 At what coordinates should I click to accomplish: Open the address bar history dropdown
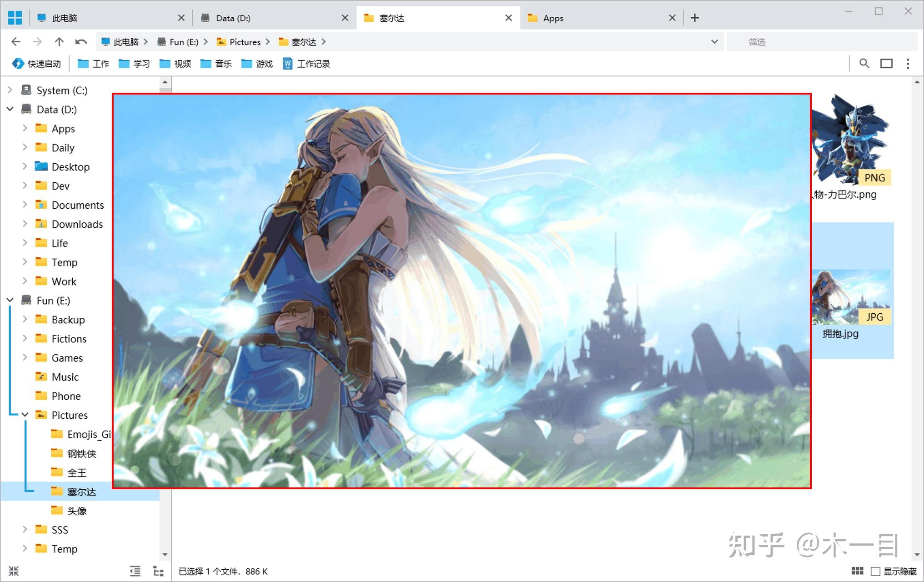(714, 42)
